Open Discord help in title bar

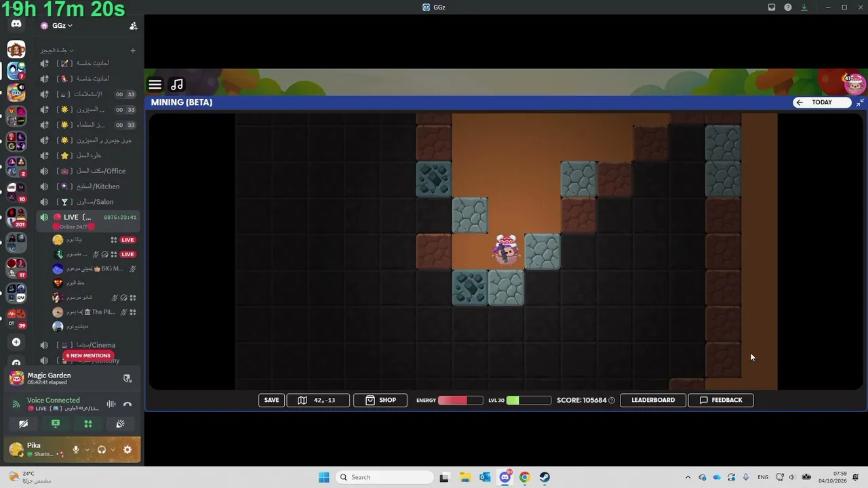tap(788, 7)
